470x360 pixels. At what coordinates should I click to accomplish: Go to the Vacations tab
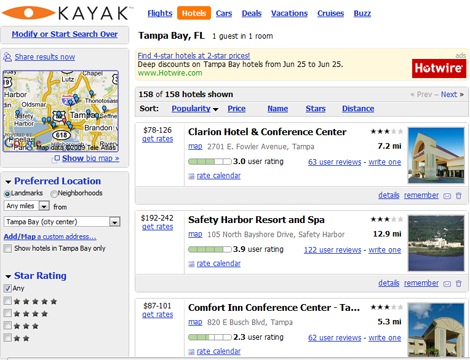click(x=289, y=13)
